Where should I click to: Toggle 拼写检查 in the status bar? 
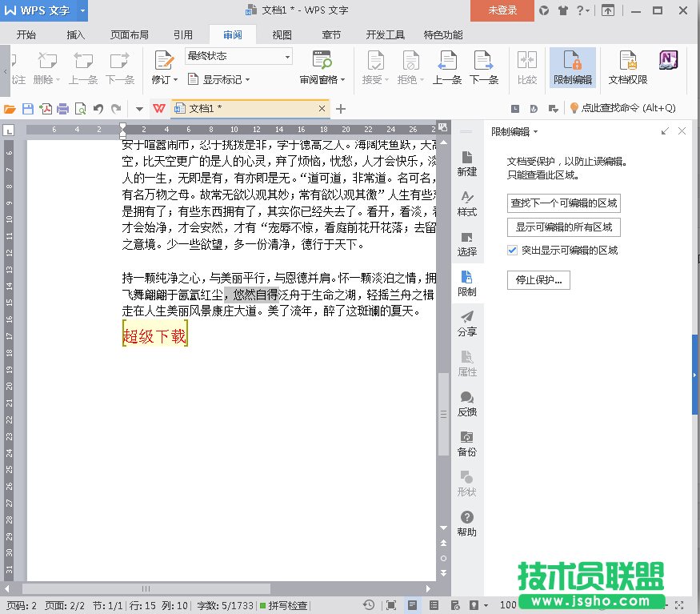click(x=283, y=605)
